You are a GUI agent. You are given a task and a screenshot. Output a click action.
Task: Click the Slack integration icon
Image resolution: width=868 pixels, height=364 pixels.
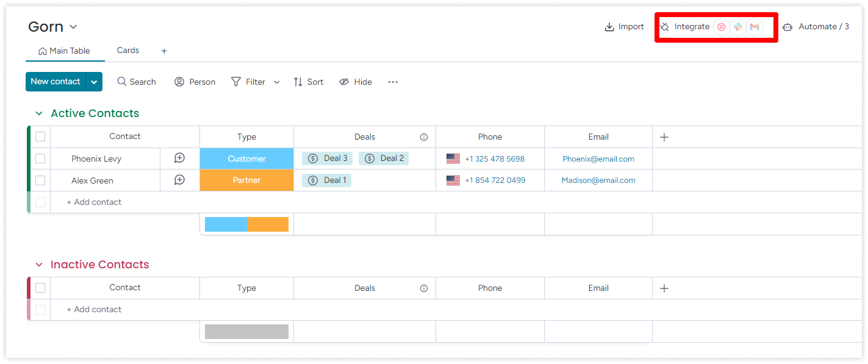coord(738,27)
